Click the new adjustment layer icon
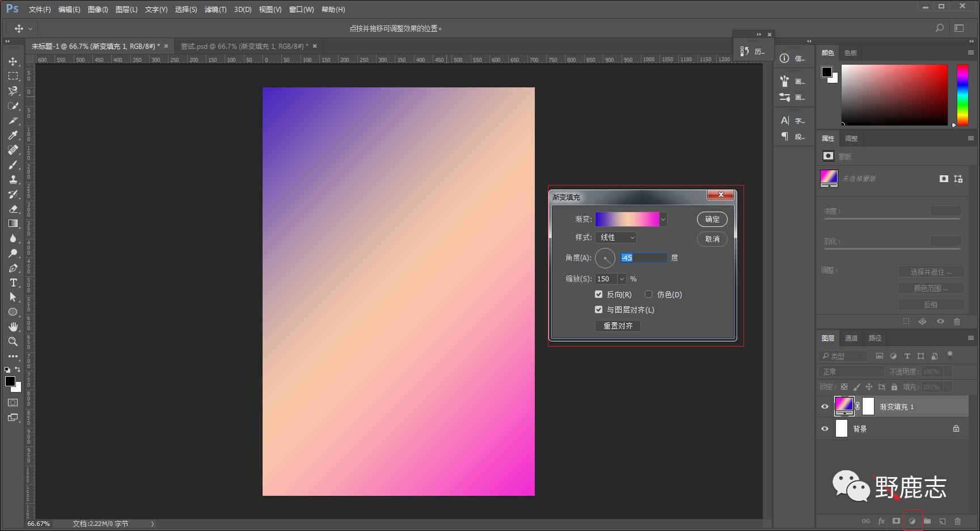 pyautogui.click(x=912, y=521)
